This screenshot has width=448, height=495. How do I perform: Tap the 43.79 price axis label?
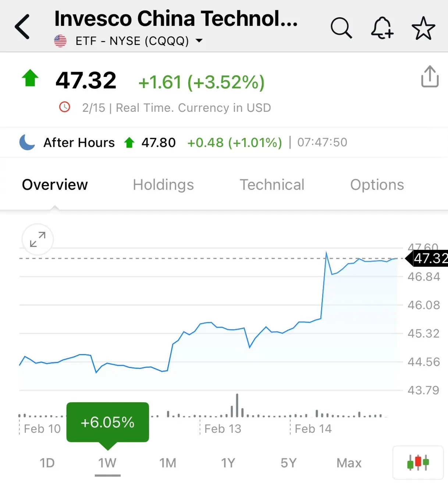(x=423, y=390)
